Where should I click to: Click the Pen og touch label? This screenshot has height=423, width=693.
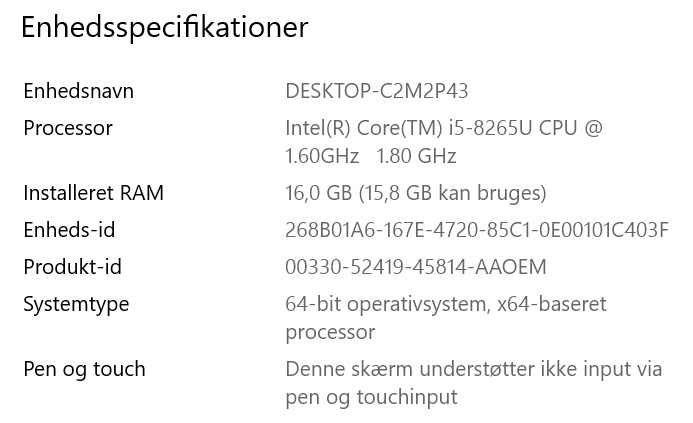click(84, 369)
